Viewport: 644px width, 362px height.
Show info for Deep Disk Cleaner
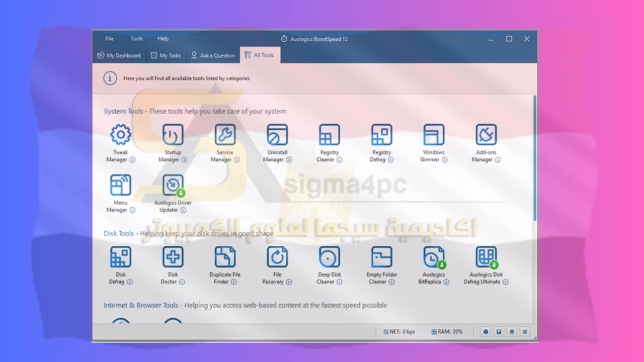pos(340,282)
